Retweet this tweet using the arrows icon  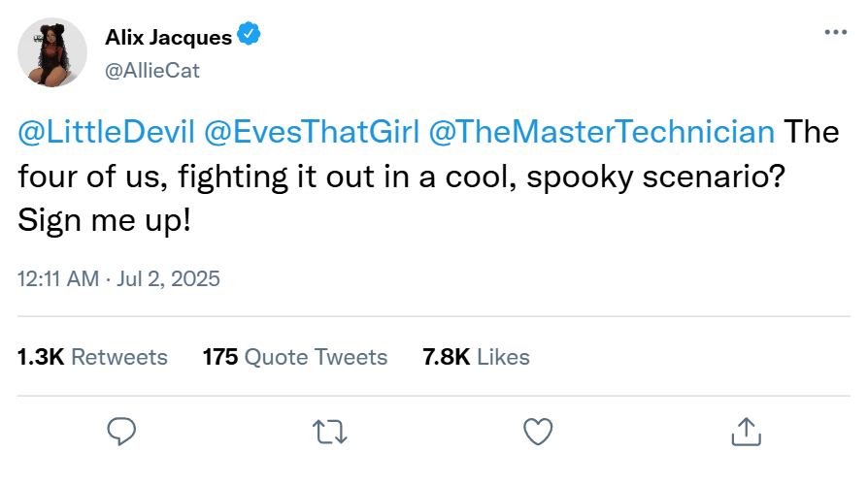(329, 431)
